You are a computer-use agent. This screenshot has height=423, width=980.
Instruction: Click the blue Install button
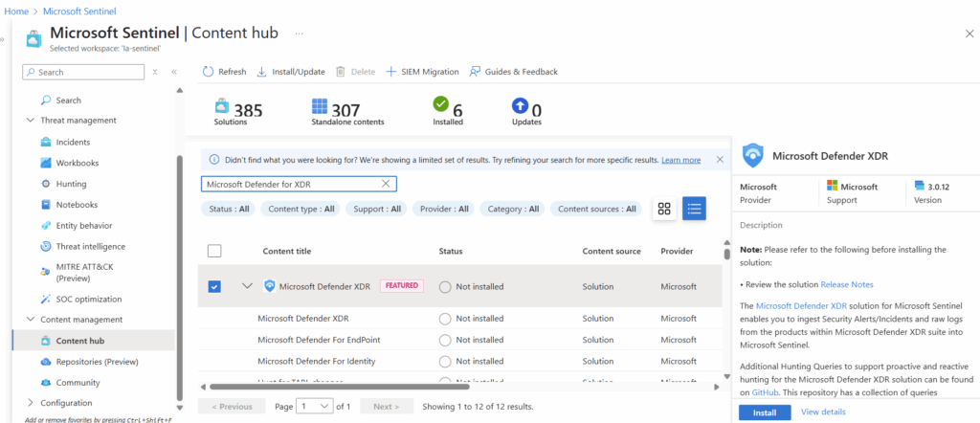765,412
